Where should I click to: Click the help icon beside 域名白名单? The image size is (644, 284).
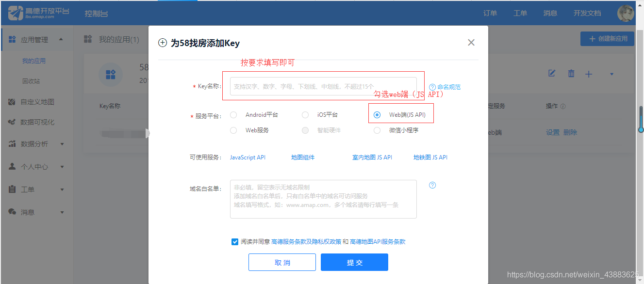point(432,185)
